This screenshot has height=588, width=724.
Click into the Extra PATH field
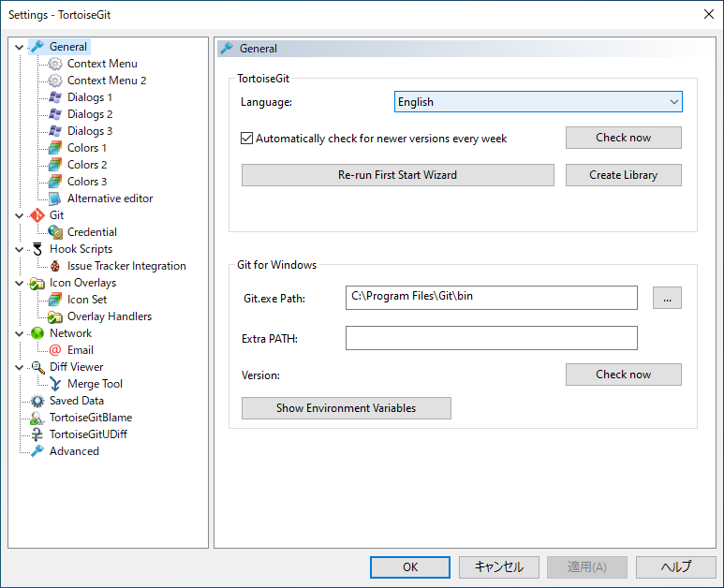tap(492, 338)
